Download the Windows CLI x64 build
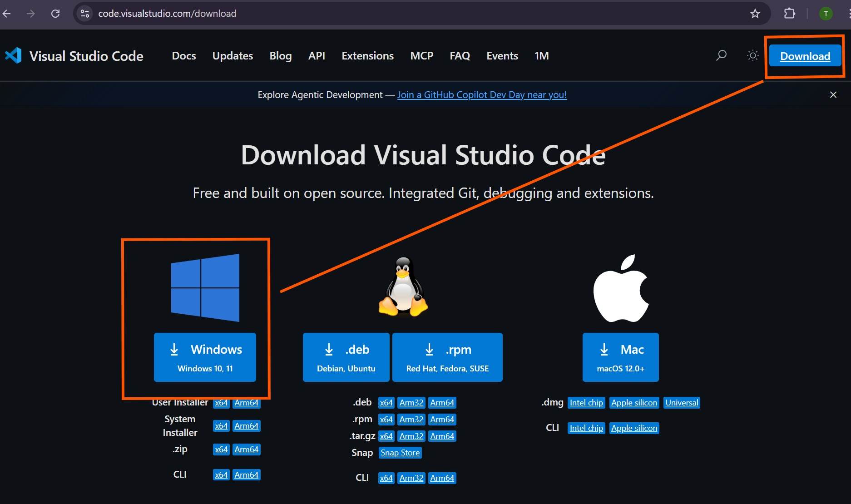 pyautogui.click(x=221, y=475)
